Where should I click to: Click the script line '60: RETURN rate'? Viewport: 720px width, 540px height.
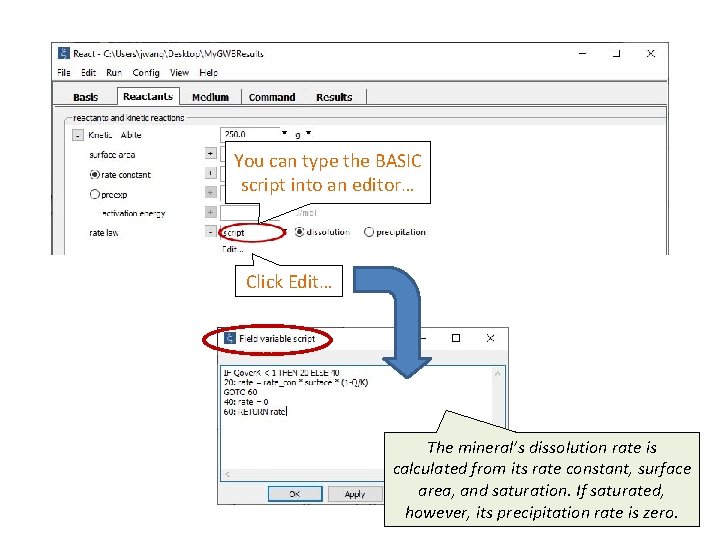pos(255,412)
